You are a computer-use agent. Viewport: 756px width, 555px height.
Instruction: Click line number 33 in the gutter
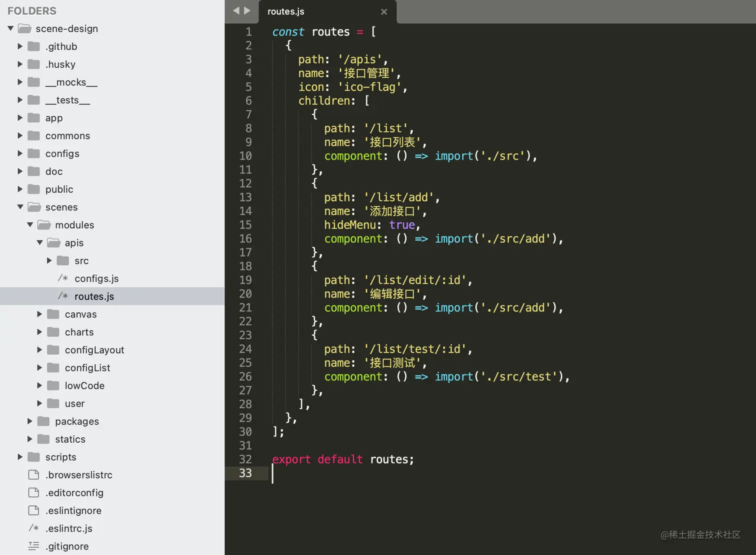(245, 473)
